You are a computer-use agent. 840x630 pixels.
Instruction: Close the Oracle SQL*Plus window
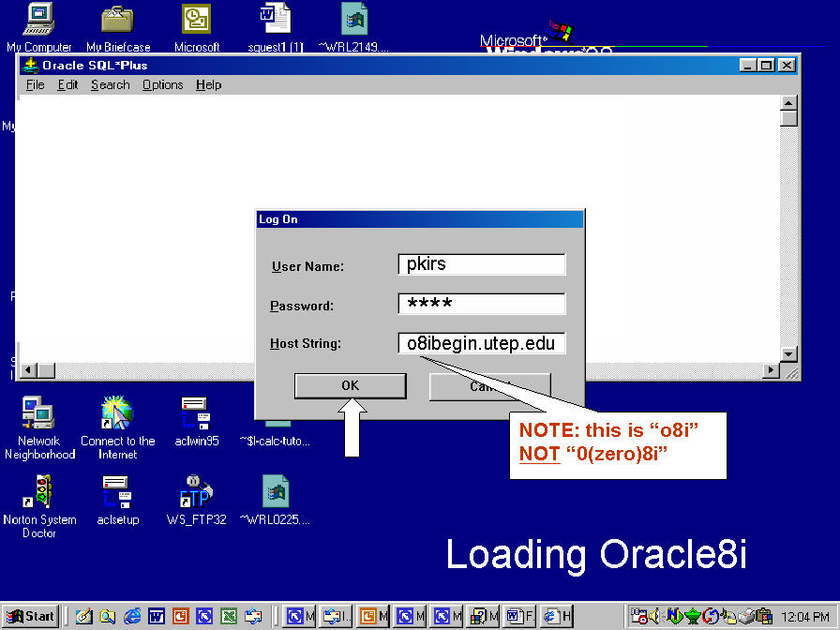[787, 66]
